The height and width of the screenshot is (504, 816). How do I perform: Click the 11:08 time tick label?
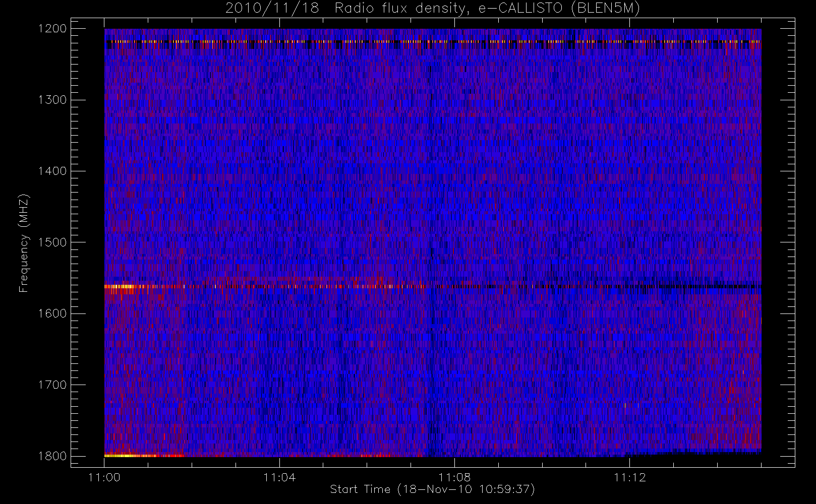click(454, 477)
